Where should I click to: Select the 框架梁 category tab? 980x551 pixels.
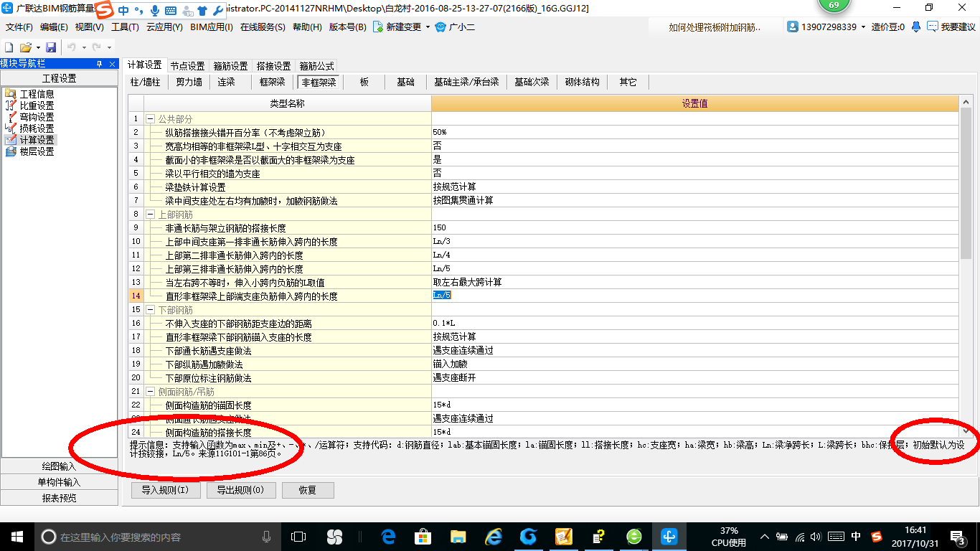pos(272,82)
